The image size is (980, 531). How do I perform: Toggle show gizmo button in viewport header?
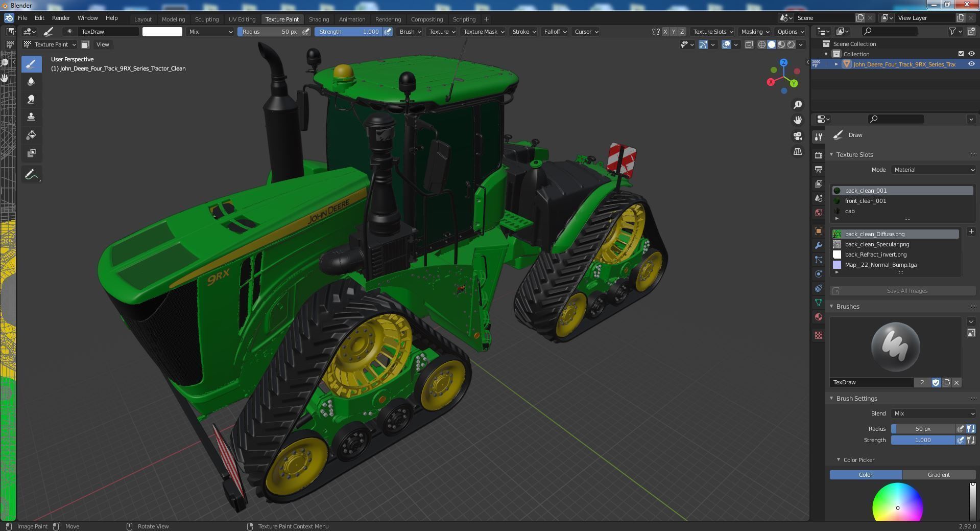pos(703,44)
